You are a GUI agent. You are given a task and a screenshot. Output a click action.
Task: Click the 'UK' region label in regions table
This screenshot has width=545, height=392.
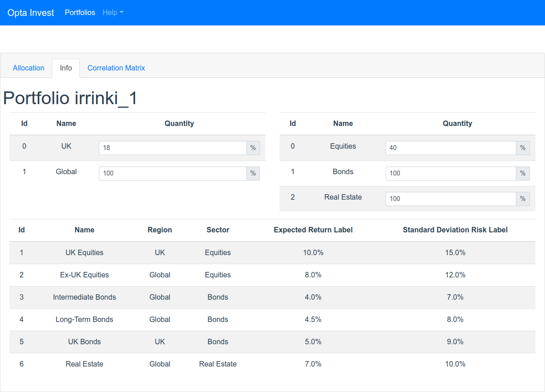tap(66, 146)
